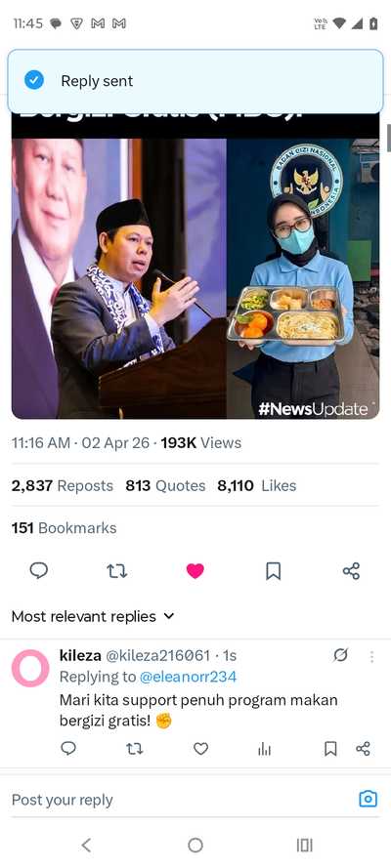Image resolution: width=391 pixels, height=868 pixels.
Task: View the 2,837 Reposts list
Action: click(x=62, y=485)
